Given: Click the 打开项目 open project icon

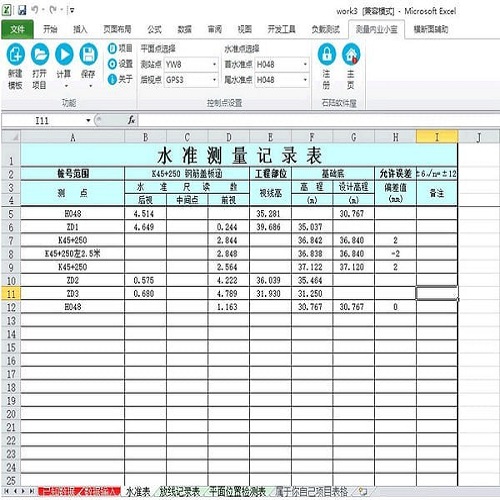Looking at the screenshot, I should (x=40, y=54).
